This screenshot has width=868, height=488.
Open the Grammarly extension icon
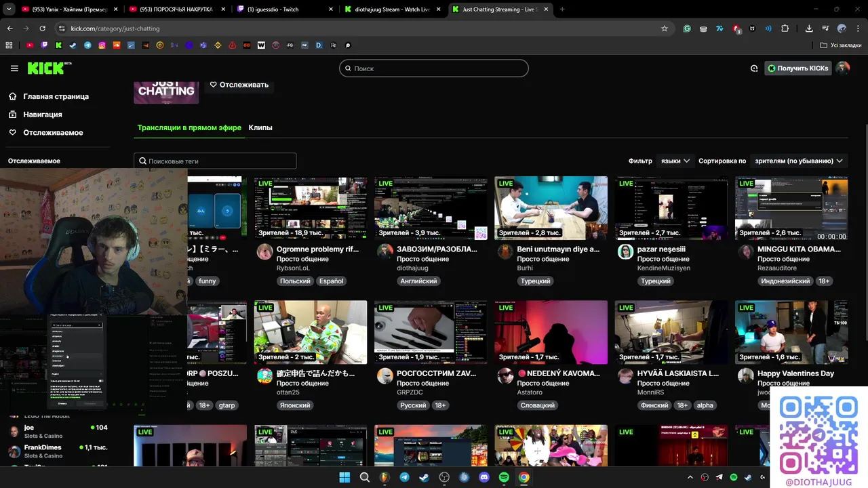coord(687,28)
